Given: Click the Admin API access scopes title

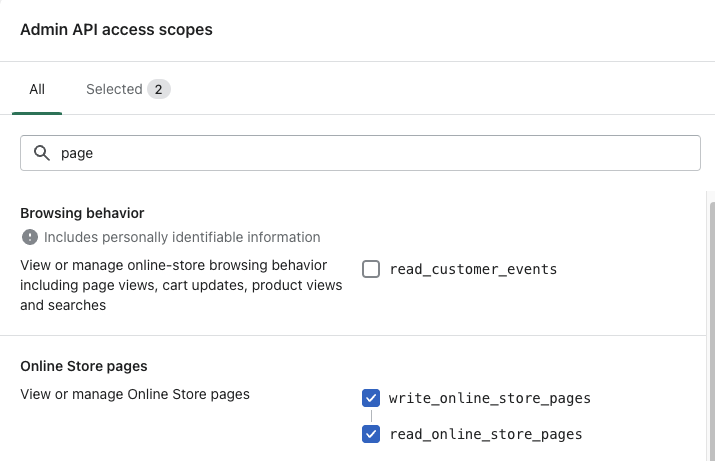Looking at the screenshot, I should pos(116,30).
